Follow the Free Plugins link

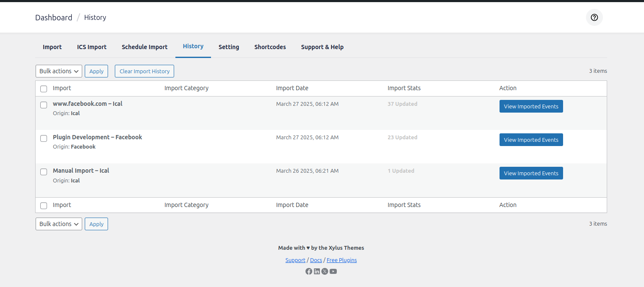pos(341,260)
